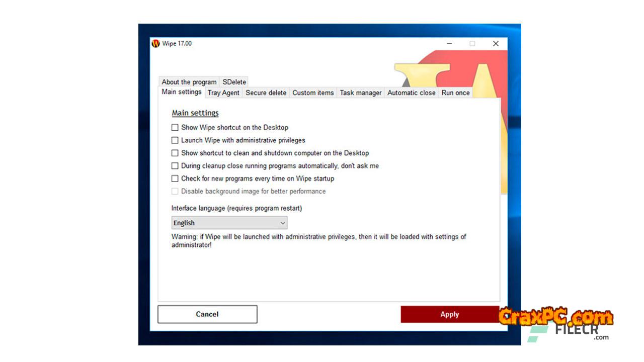Image resolution: width=644 pixels, height=362 pixels.
Task: Toggle shortcut to clean and shutdown computer
Action: [175, 153]
